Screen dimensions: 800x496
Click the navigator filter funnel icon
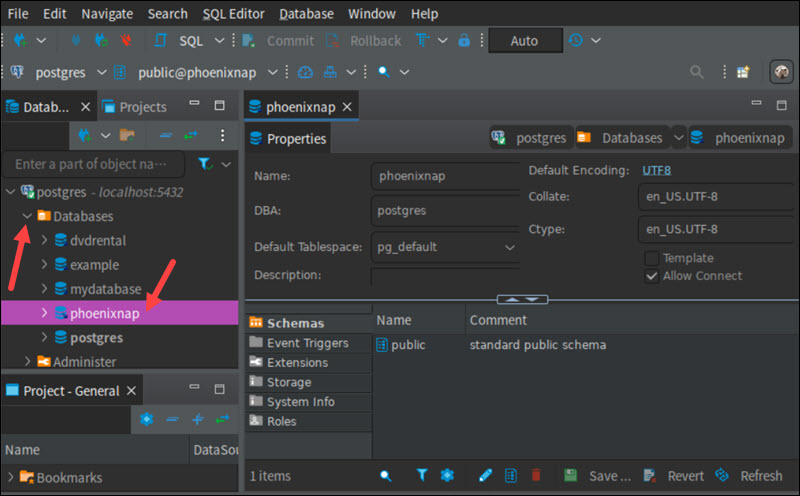(205, 164)
